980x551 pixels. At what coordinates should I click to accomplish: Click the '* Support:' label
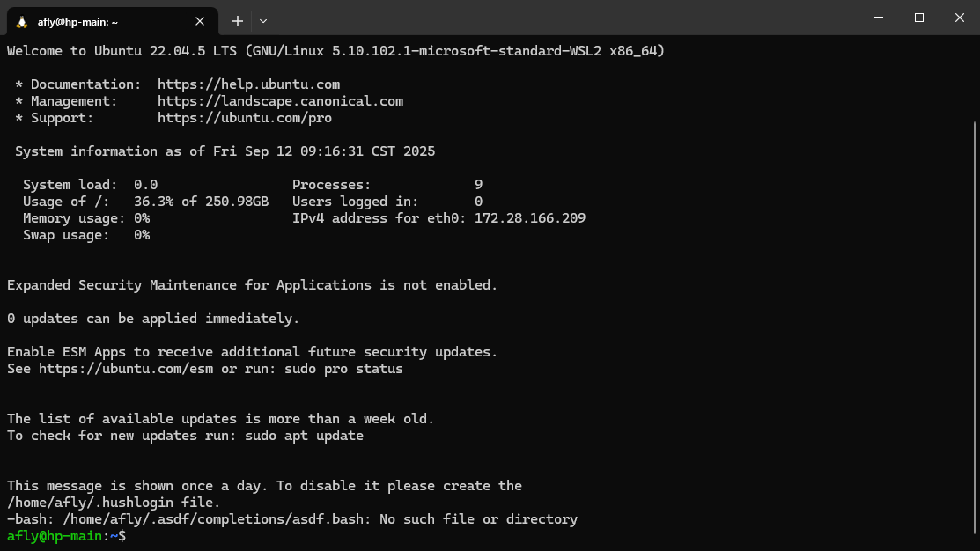[x=55, y=118]
